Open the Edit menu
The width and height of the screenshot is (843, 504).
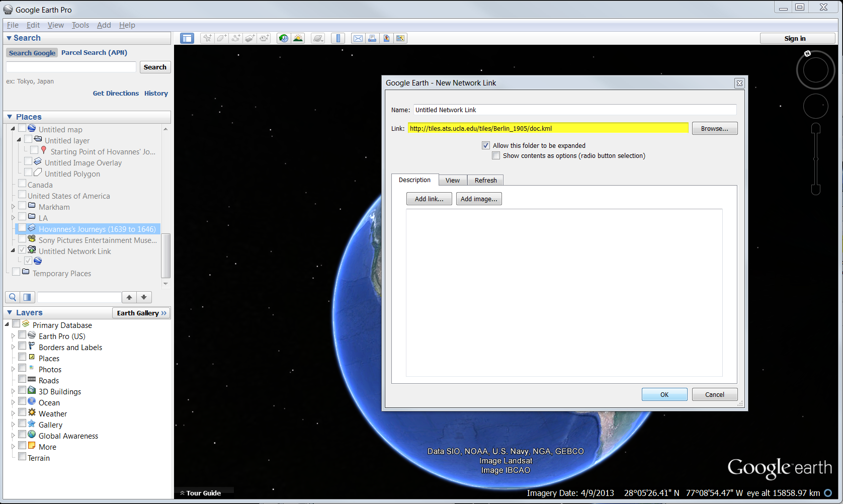click(33, 25)
